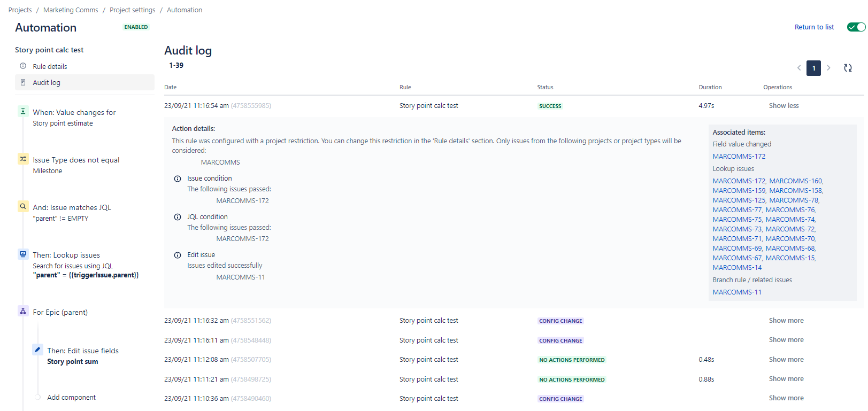Viewport: 868px width, 411px height.
Task: Click the Issue condition info icon
Action: coord(178,179)
